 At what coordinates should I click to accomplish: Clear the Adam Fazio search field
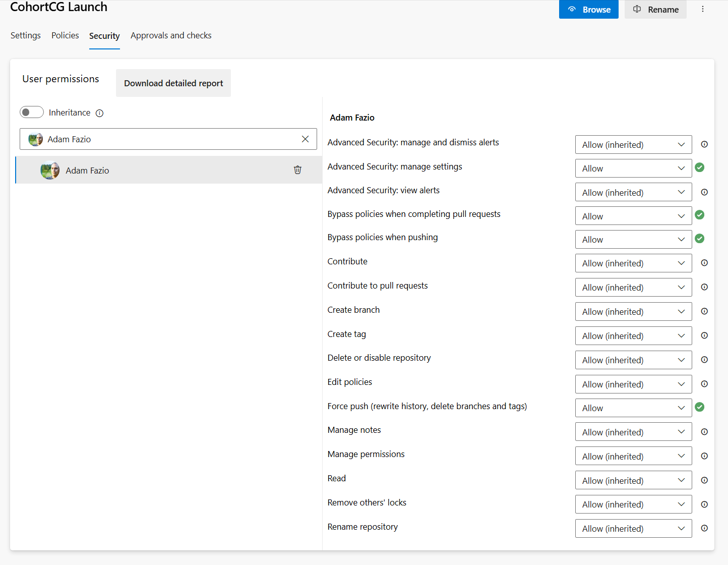(305, 139)
